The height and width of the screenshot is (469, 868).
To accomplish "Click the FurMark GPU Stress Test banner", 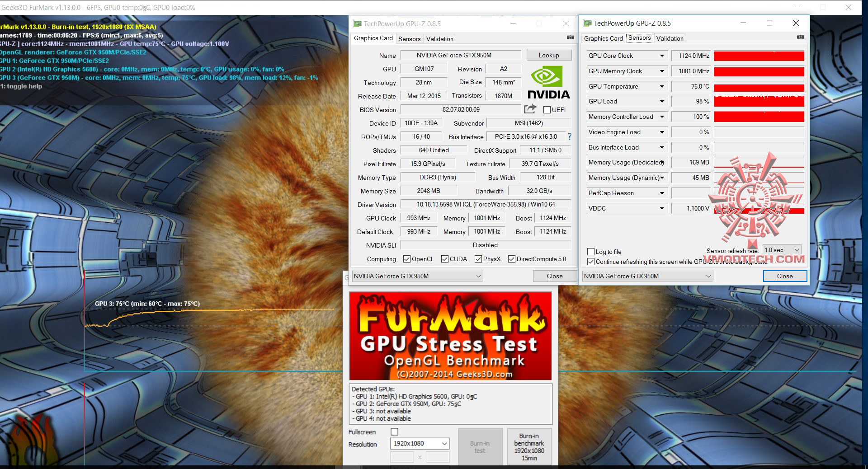I will point(450,336).
